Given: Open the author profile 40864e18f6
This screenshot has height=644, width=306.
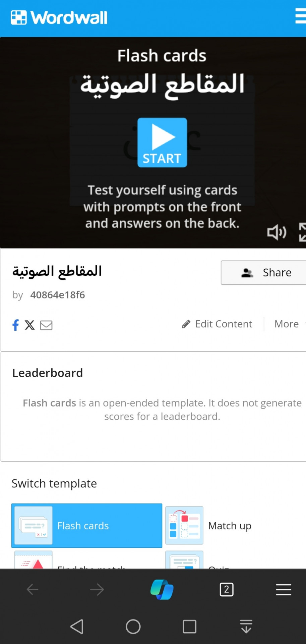Looking at the screenshot, I should 58,295.
